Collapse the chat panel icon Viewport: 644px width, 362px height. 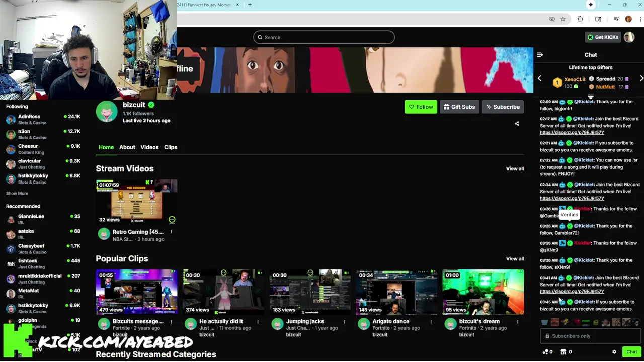tap(540, 55)
